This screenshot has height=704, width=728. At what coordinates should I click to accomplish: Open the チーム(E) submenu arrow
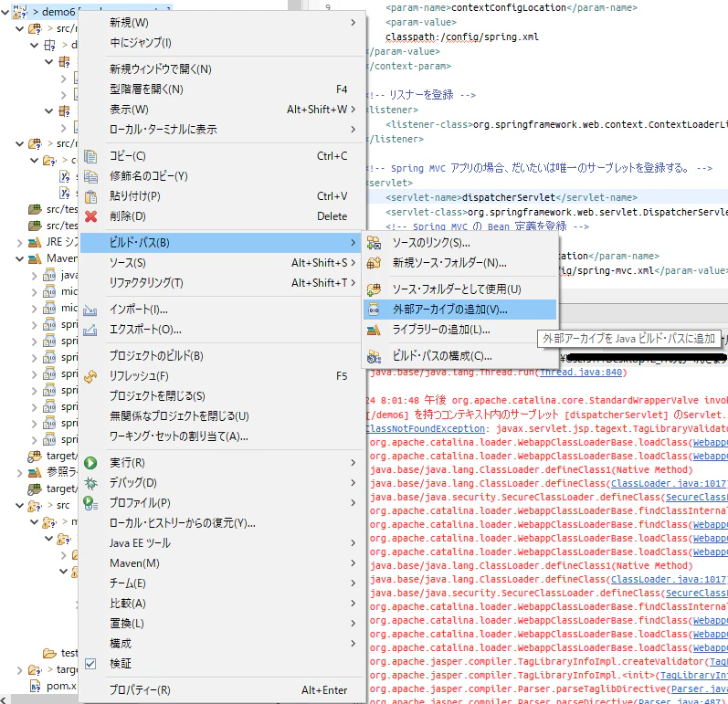[353, 583]
